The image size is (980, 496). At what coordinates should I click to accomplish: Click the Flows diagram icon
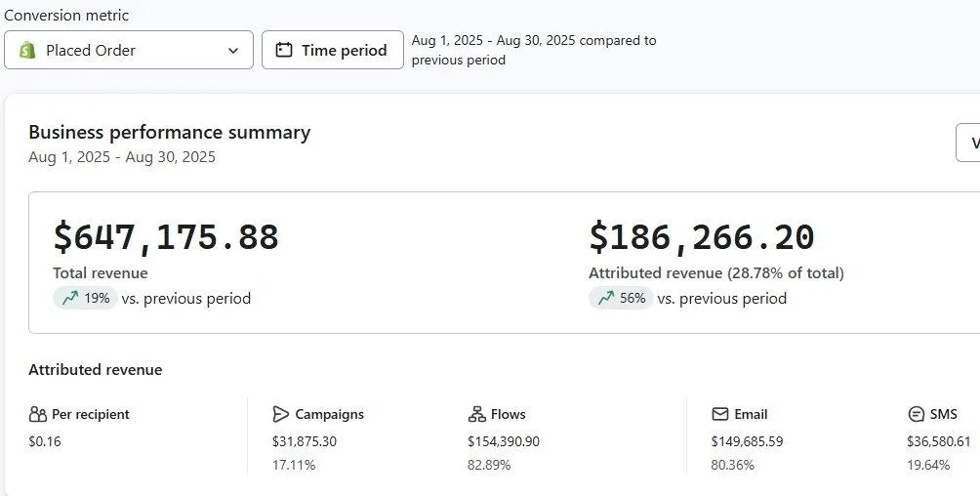point(476,414)
